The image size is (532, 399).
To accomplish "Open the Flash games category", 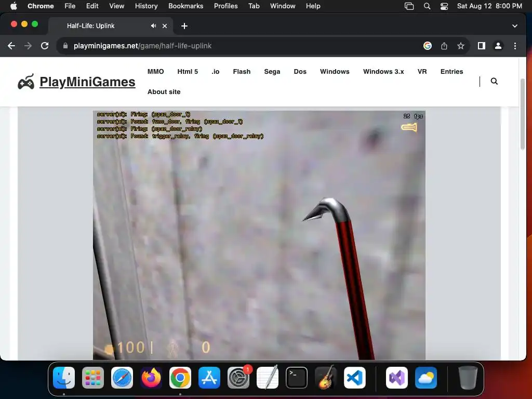I will coord(242,72).
